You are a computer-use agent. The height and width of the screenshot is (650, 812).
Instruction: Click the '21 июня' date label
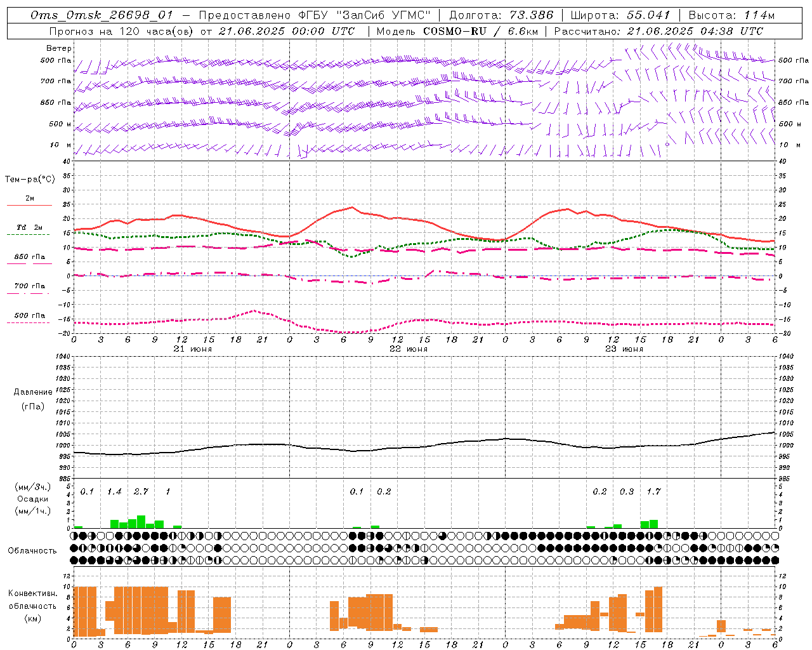click(192, 349)
